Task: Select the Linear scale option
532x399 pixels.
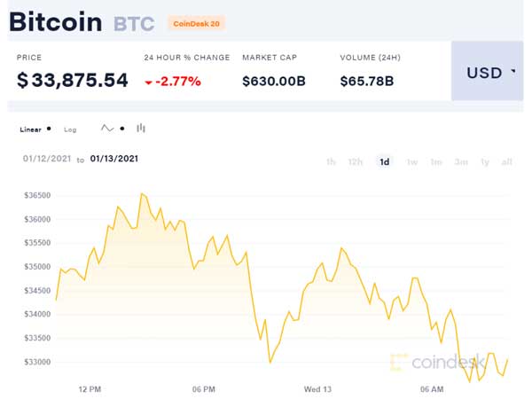Action: pos(31,129)
